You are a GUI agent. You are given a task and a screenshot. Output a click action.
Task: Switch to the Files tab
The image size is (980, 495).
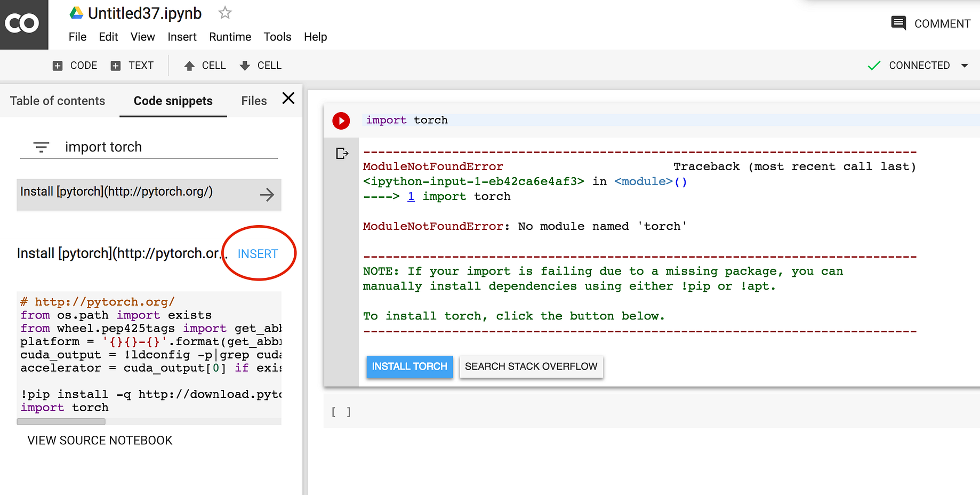coord(253,100)
